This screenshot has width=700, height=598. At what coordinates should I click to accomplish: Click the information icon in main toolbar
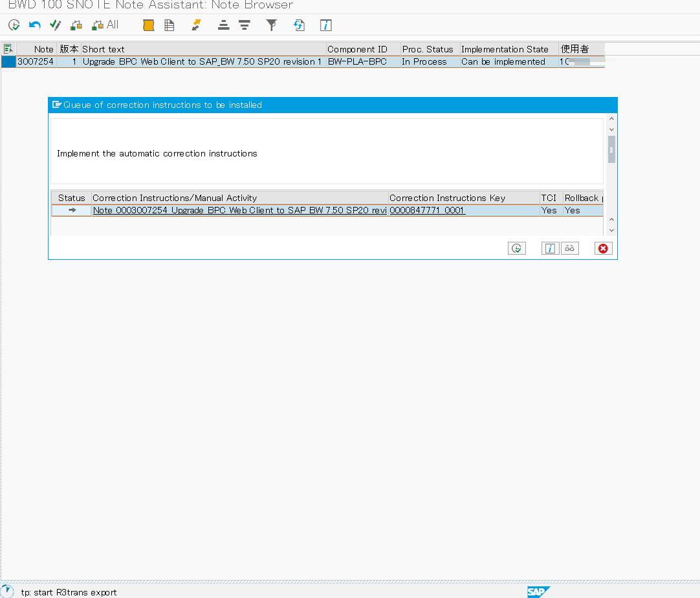326,25
